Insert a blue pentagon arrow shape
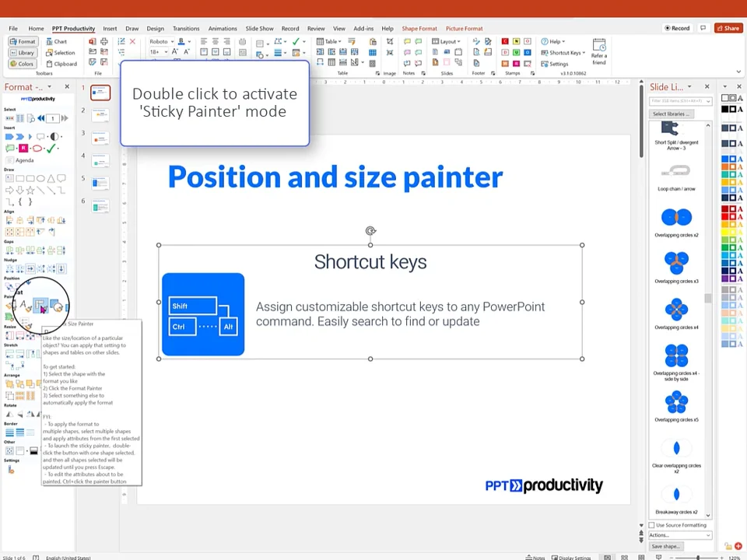This screenshot has width=747, height=560. (9, 137)
